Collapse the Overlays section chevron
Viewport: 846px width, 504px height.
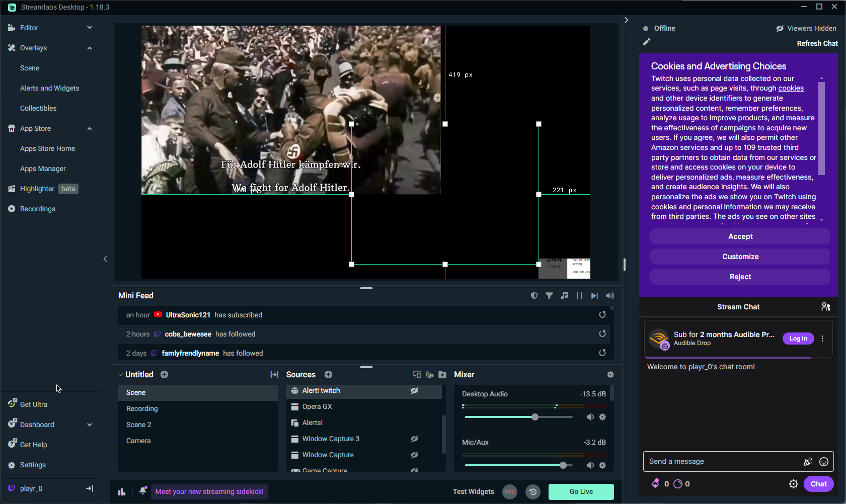[x=90, y=48]
